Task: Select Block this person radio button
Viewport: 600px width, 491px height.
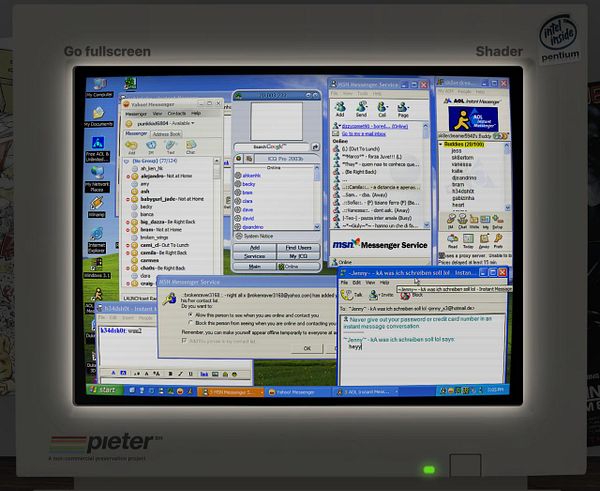Action: (190, 323)
